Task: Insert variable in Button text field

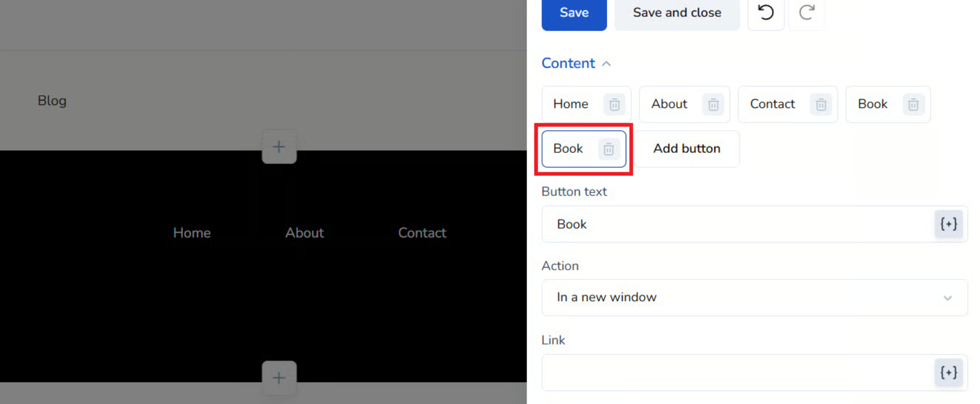Action: click(x=948, y=224)
